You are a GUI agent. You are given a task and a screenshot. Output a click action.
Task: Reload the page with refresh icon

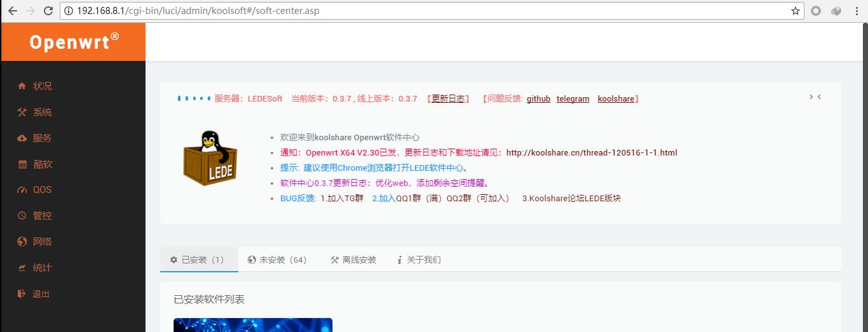pyautogui.click(x=48, y=11)
